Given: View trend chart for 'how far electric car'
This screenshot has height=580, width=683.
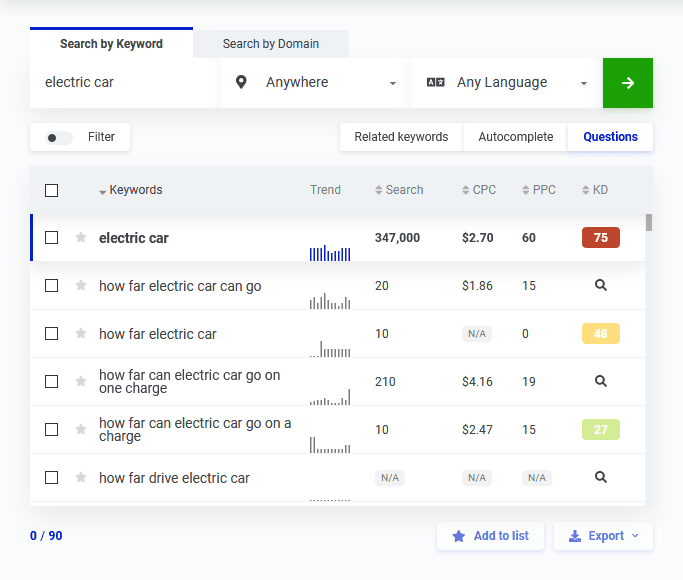Looking at the screenshot, I should click(x=330, y=349).
